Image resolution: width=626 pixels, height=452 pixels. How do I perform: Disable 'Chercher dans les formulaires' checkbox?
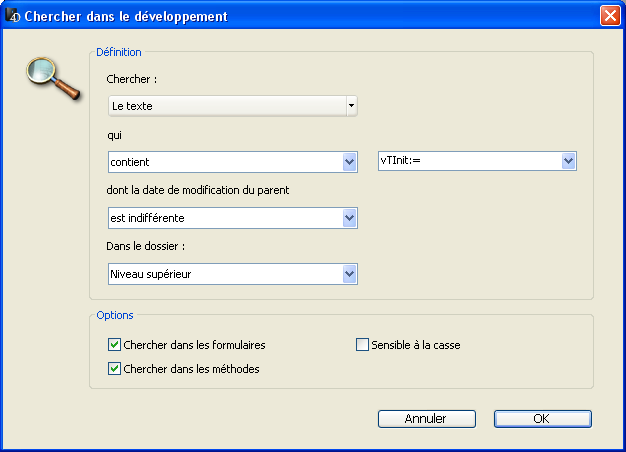114,345
